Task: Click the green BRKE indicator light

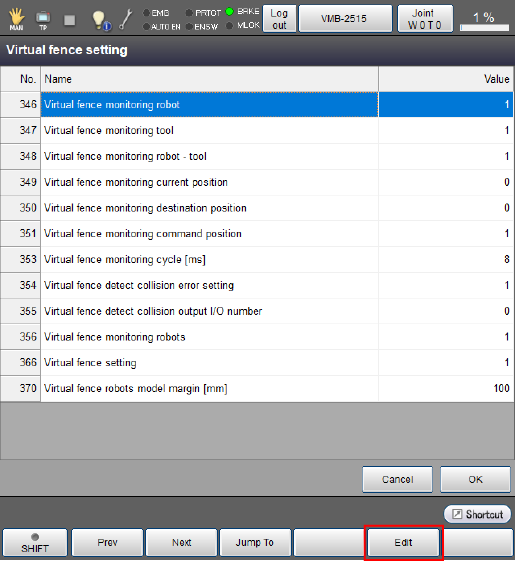Action: click(x=229, y=12)
